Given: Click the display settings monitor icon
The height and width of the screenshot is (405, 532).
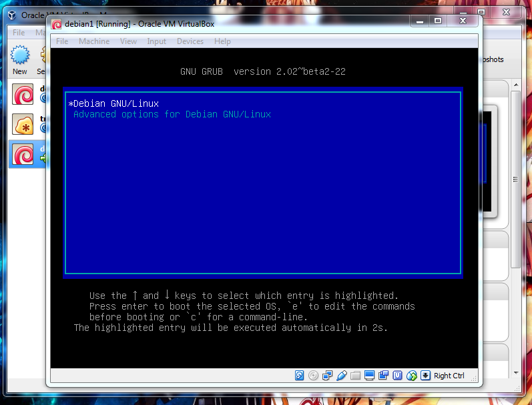Looking at the screenshot, I should (x=369, y=376).
